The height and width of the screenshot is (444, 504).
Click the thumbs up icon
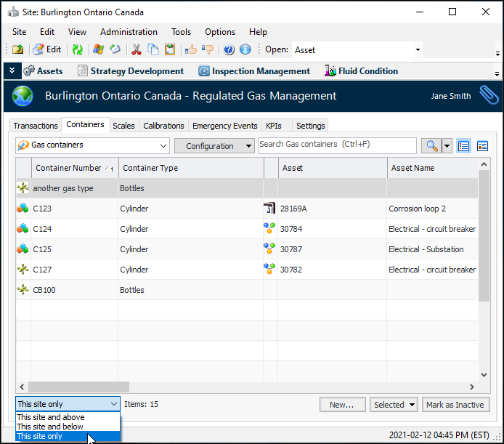(x=190, y=49)
